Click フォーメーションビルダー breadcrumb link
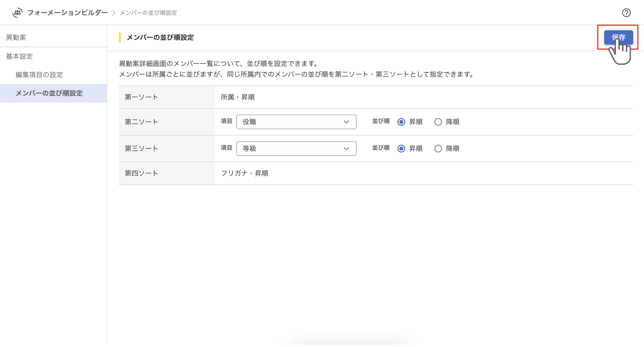The image size is (644, 347). tap(67, 13)
